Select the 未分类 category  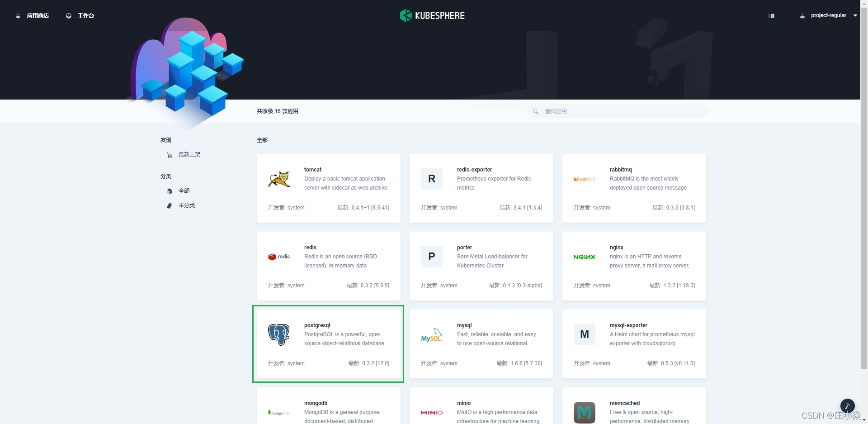[x=187, y=205]
